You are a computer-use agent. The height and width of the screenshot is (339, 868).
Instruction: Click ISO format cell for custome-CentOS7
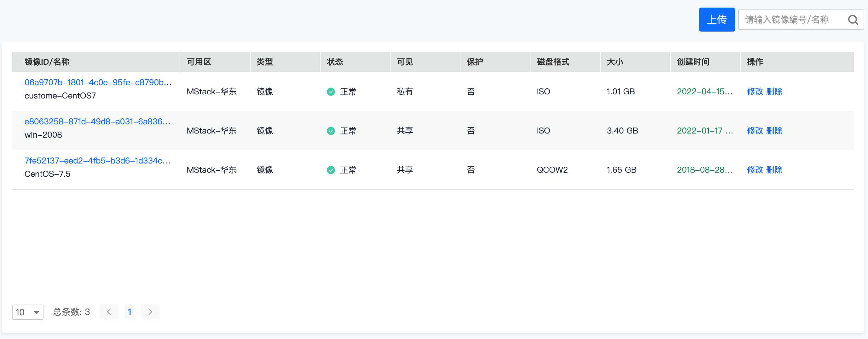543,92
